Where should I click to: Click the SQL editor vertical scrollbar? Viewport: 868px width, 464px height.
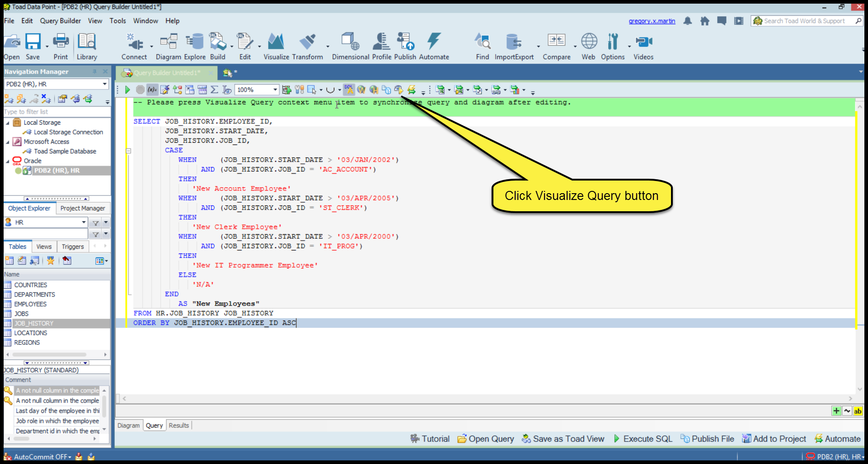pyautogui.click(x=860, y=248)
